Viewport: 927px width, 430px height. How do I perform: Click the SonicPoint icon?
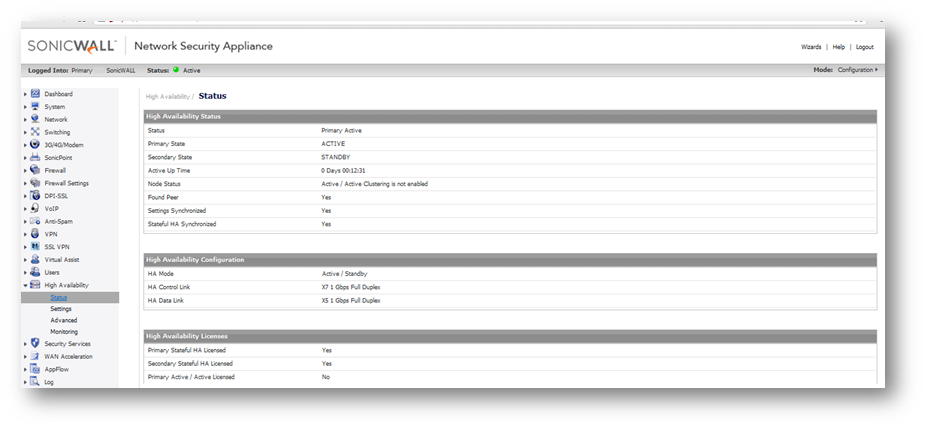[35, 158]
